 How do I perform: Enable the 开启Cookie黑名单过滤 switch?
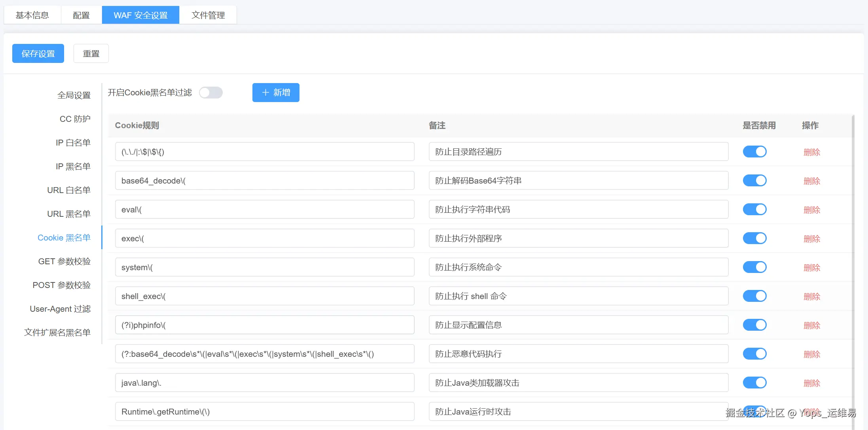click(211, 93)
